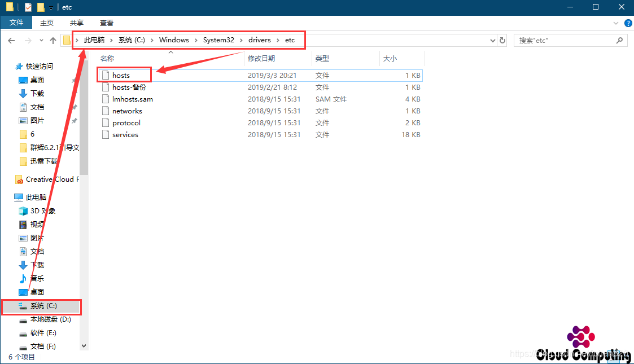Open the 文档 (F:) drive

[x=38, y=347]
